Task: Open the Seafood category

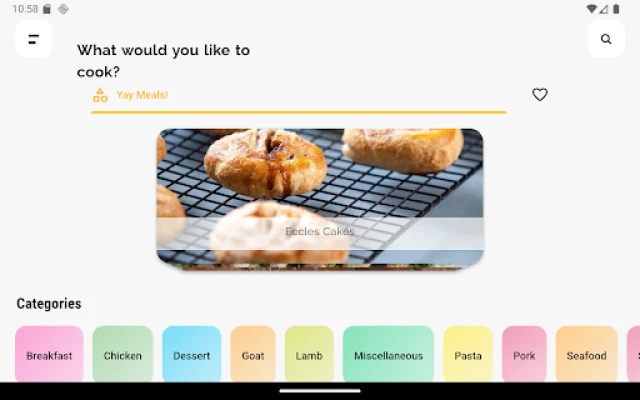Action: coord(586,355)
